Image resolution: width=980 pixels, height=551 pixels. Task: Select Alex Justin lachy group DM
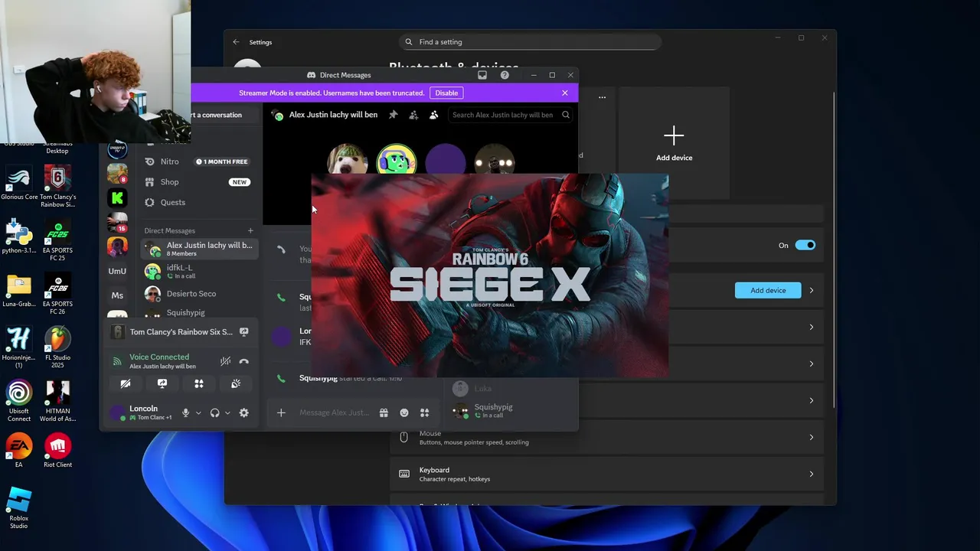coord(200,249)
